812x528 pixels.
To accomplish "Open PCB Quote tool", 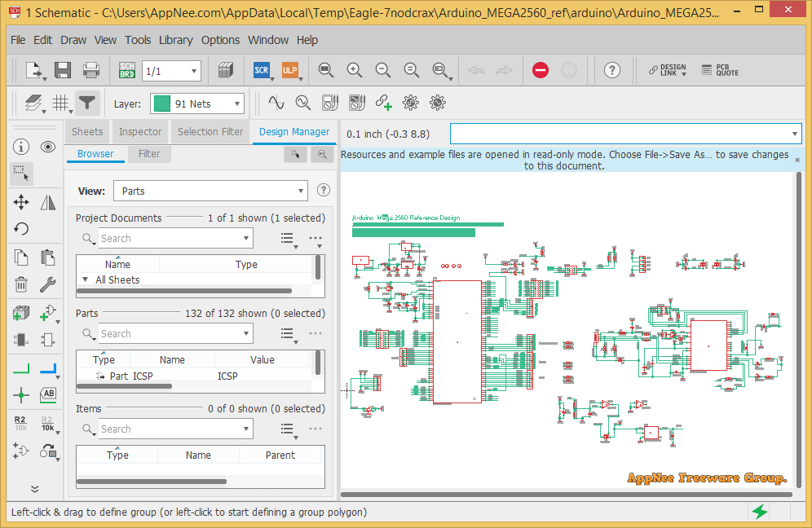I will (x=720, y=70).
